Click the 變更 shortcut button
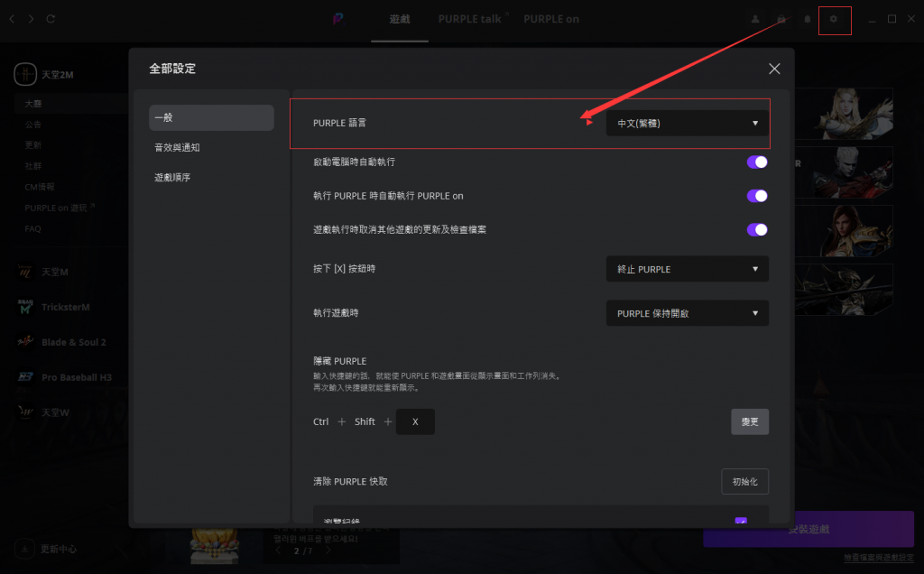 tap(750, 422)
